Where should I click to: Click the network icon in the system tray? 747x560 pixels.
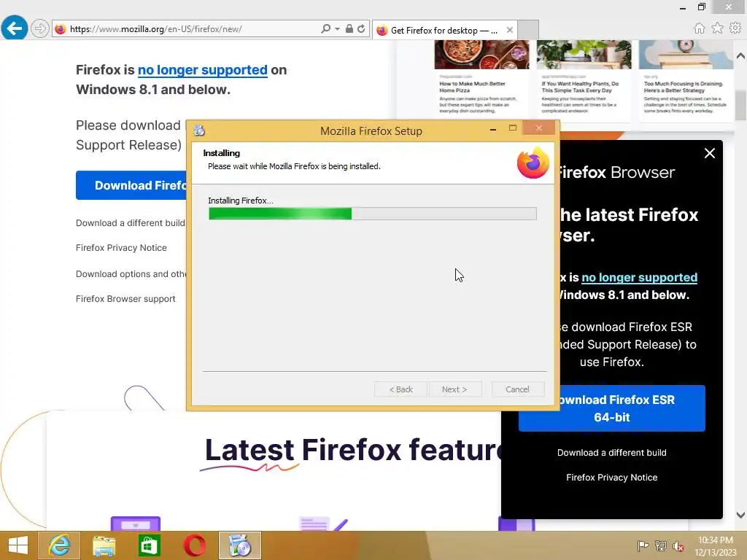click(x=660, y=545)
